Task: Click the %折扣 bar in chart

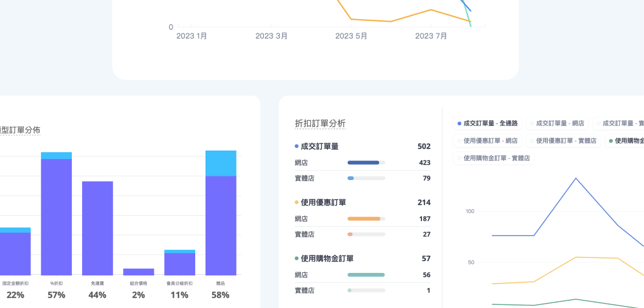Action: coord(56,214)
